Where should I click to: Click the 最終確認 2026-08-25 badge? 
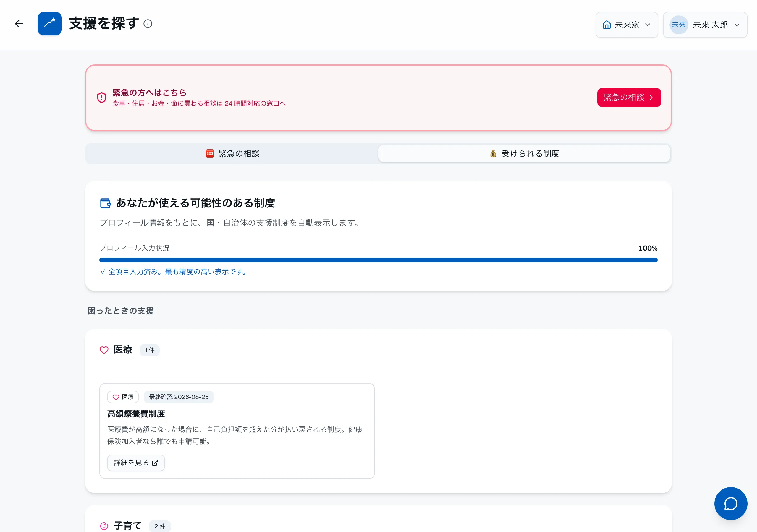pyautogui.click(x=179, y=397)
